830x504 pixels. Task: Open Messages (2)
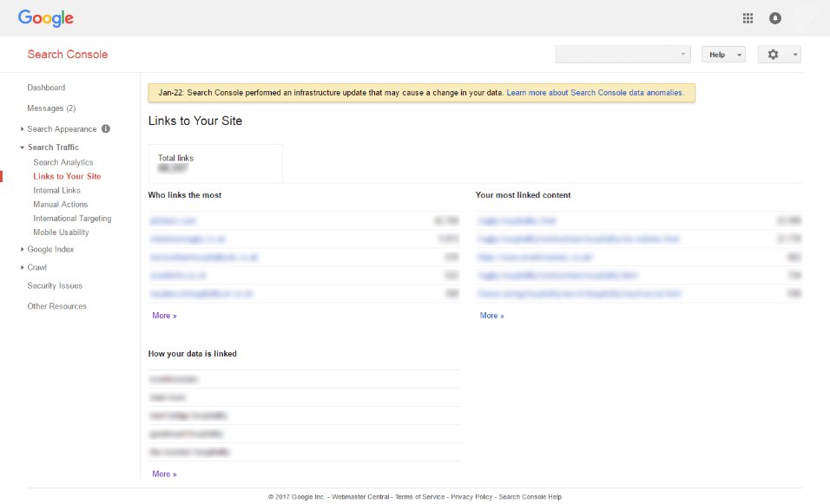[x=51, y=108]
